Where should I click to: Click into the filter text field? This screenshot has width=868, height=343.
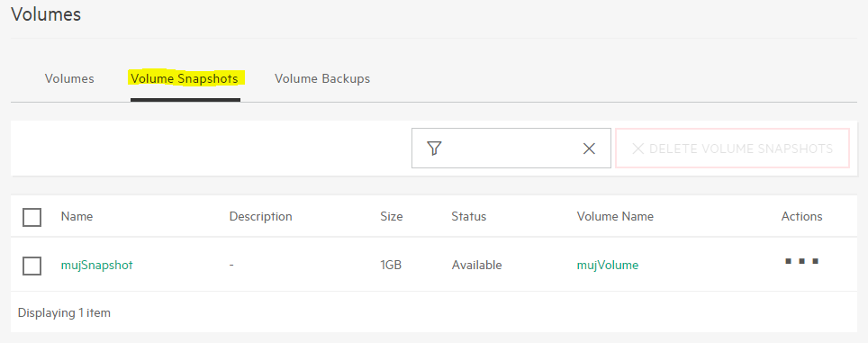point(511,149)
